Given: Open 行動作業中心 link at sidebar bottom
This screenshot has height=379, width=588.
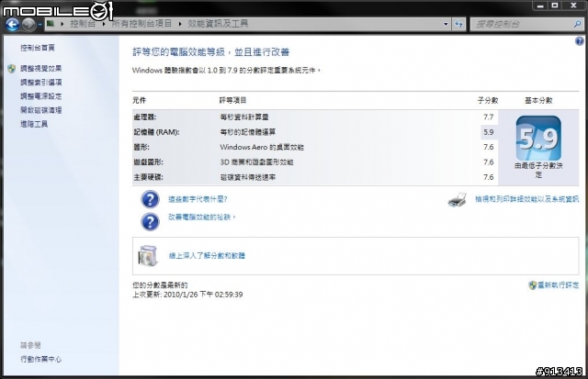Looking at the screenshot, I should tap(40, 359).
